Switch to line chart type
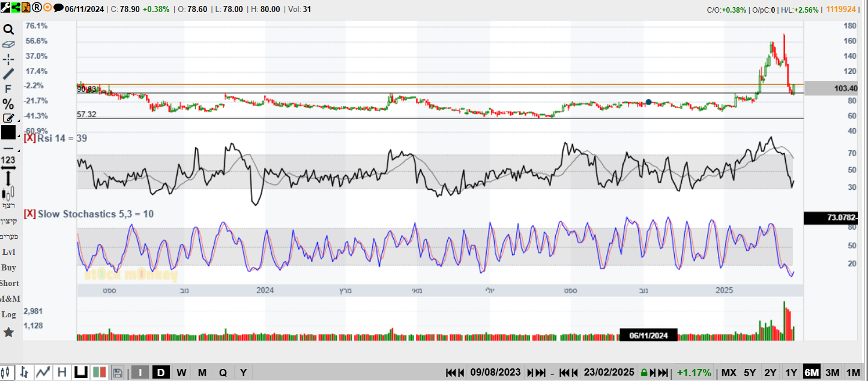The image size is (868, 381). click(x=43, y=373)
